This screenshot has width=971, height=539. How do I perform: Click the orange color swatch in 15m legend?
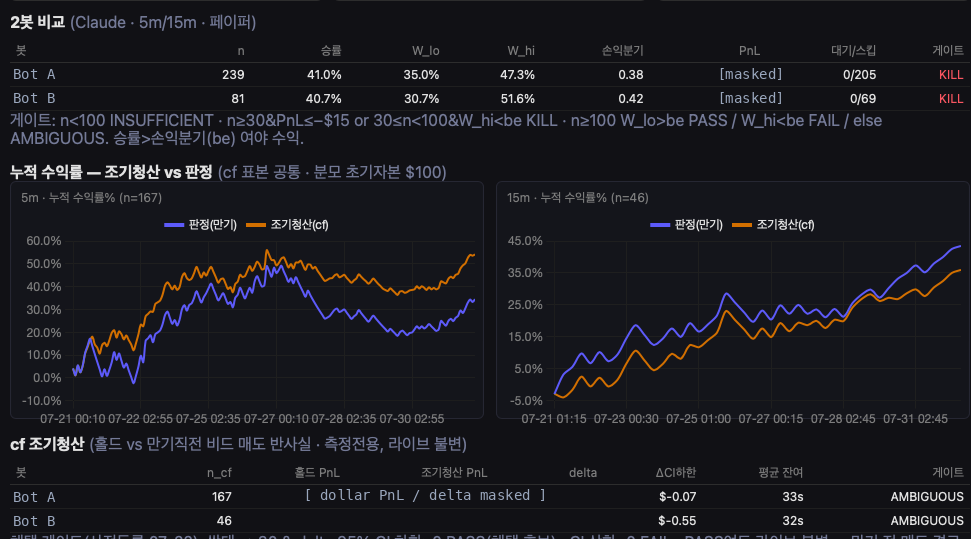click(742, 225)
